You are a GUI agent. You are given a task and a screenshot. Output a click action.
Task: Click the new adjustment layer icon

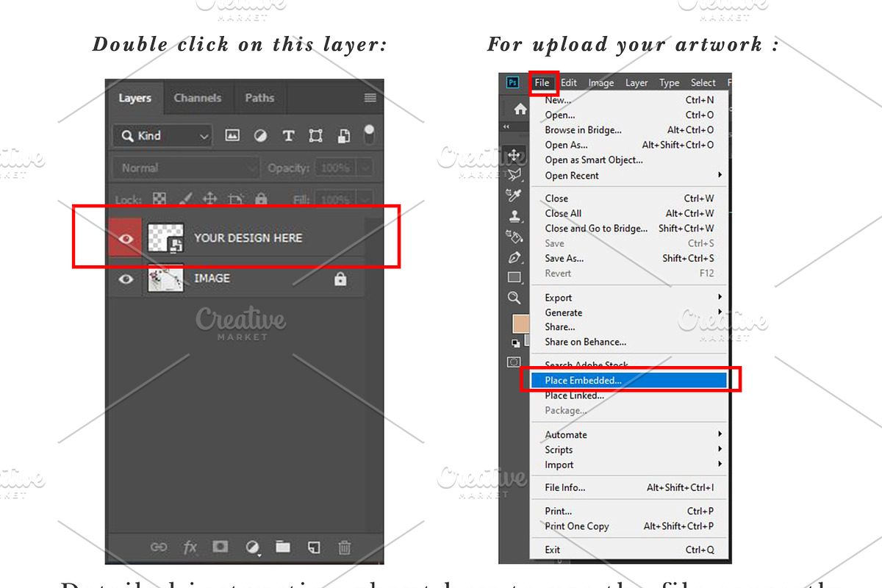pyautogui.click(x=252, y=547)
